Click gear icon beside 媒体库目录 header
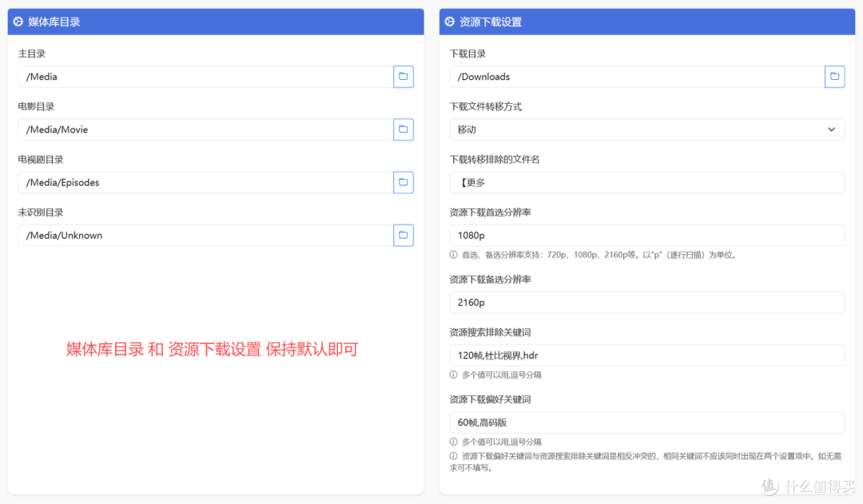863x504 pixels. tap(18, 22)
